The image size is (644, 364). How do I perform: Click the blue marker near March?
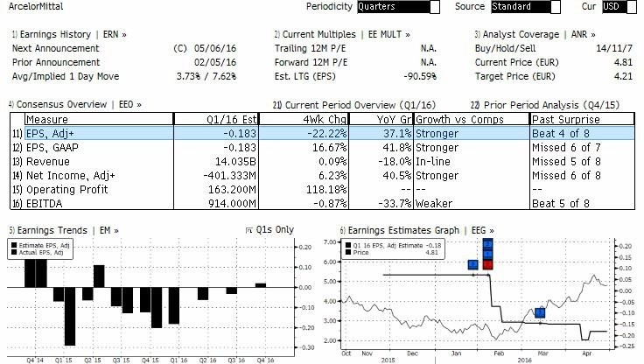click(540, 313)
